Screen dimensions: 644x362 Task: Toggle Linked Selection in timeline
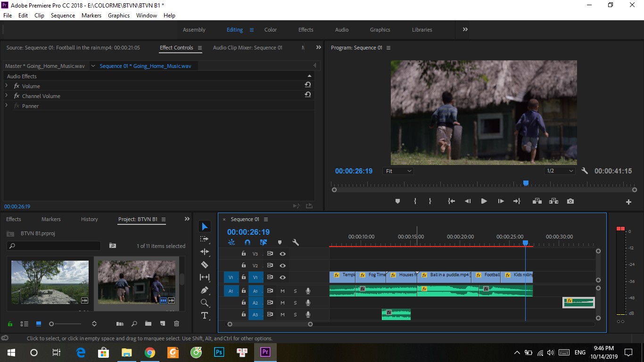[264, 242]
